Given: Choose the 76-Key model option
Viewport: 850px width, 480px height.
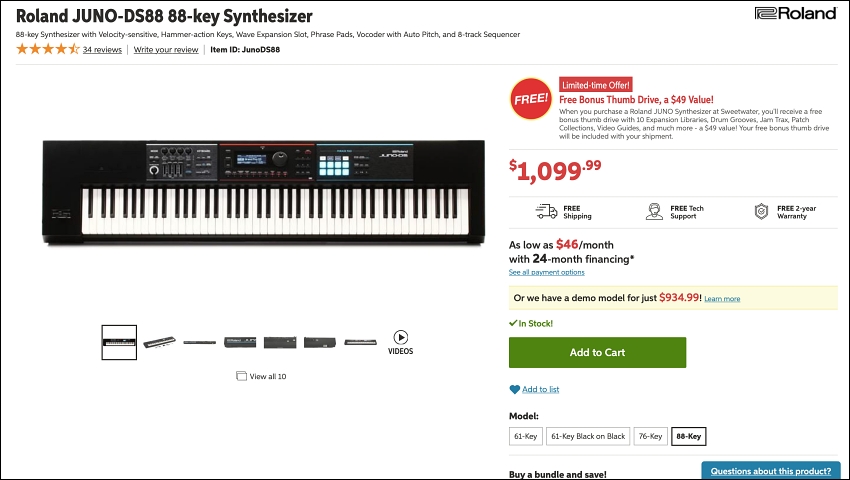Looking at the screenshot, I should point(650,436).
